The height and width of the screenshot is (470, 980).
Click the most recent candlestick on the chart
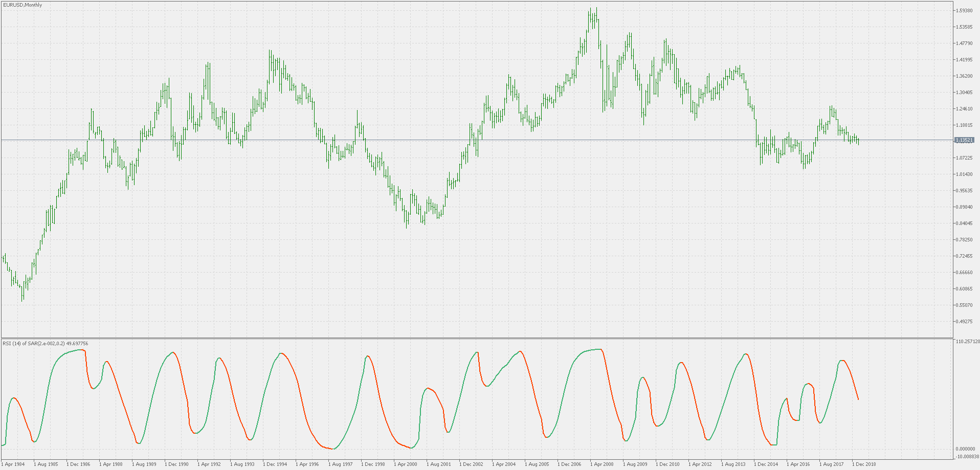pyautogui.click(x=857, y=142)
